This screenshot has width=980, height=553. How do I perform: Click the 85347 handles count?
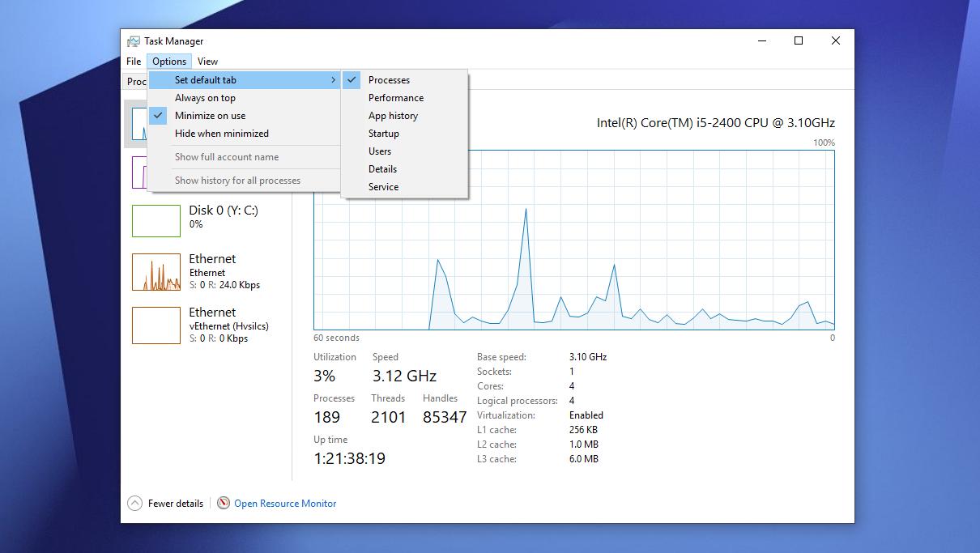445,418
